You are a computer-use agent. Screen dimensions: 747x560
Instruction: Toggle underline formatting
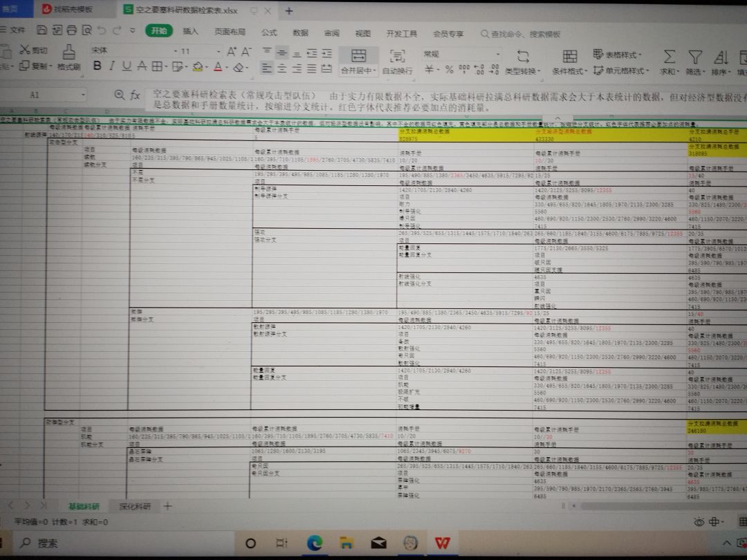[127, 66]
